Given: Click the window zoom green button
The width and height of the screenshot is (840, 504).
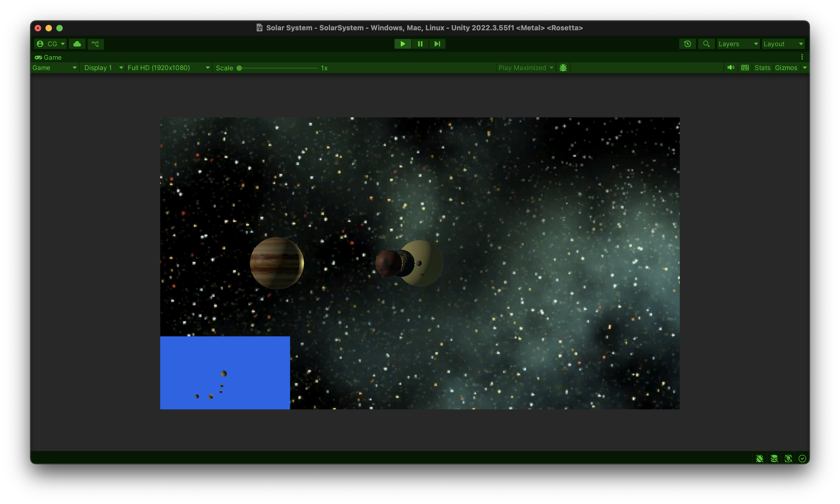Looking at the screenshot, I should [60, 28].
